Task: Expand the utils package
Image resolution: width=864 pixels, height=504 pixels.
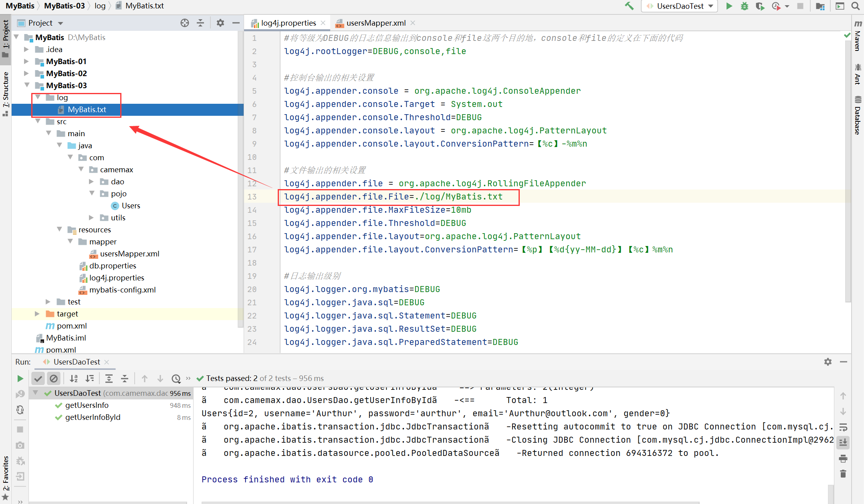Action: tap(91, 218)
